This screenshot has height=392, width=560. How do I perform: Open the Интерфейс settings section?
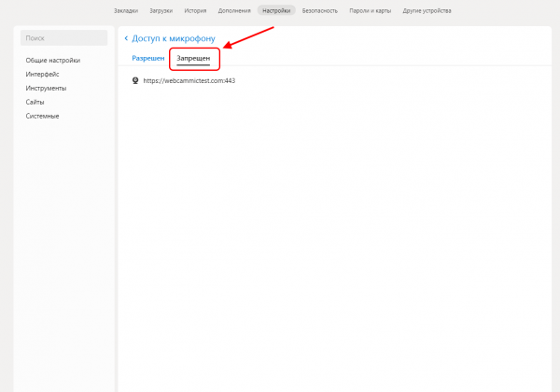click(42, 75)
